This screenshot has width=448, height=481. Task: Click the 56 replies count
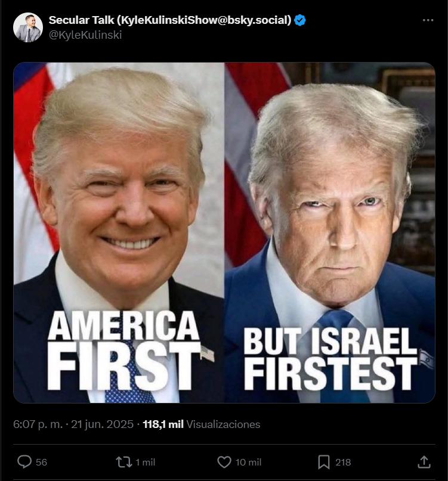tap(41, 463)
